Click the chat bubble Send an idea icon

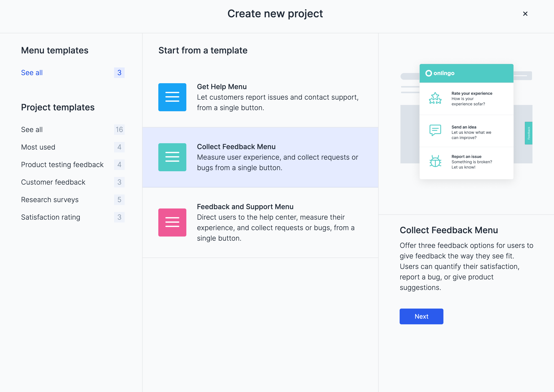click(x=435, y=130)
